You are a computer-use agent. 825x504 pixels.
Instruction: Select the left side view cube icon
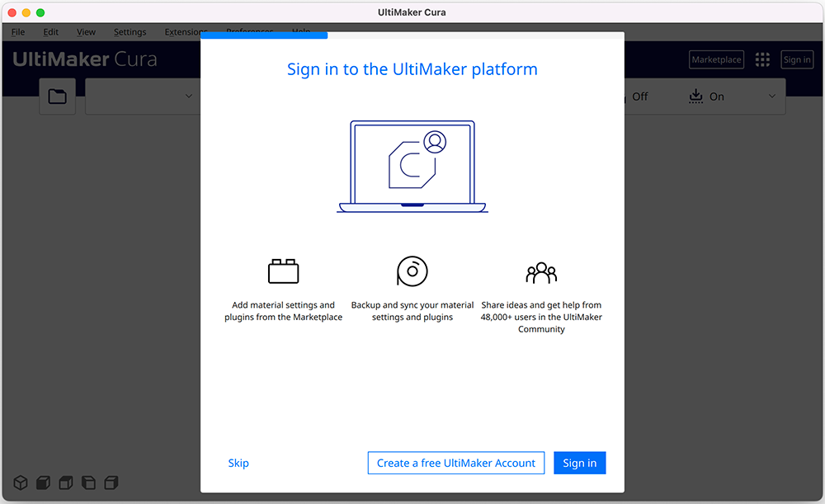[x=88, y=483]
